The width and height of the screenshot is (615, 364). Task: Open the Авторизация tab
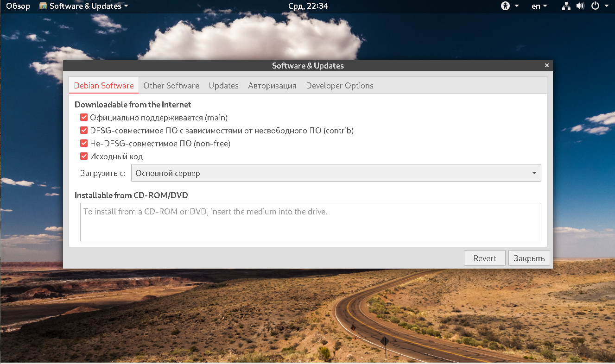coord(272,86)
